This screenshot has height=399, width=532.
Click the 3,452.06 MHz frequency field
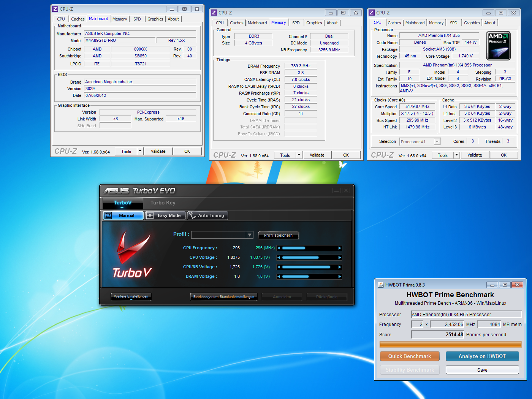pyautogui.click(x=447, y=324)
